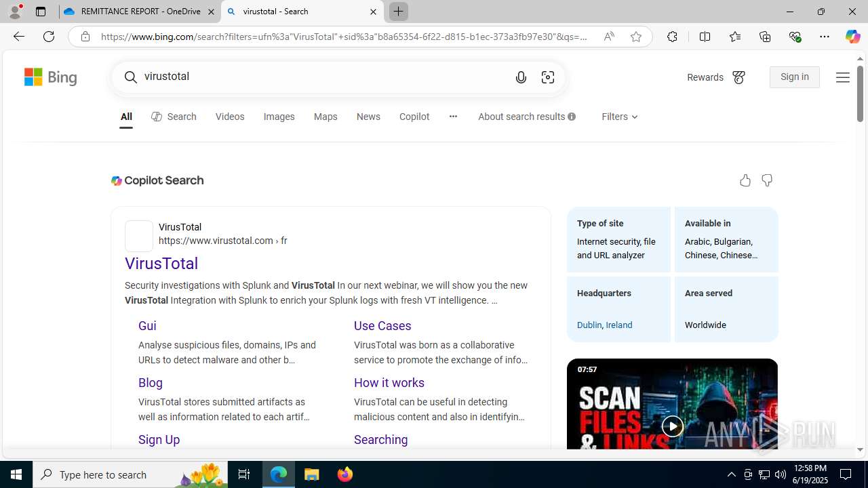This screenshot has width=868, height=488.
Task: Search using an image icon
Action: 548,77
